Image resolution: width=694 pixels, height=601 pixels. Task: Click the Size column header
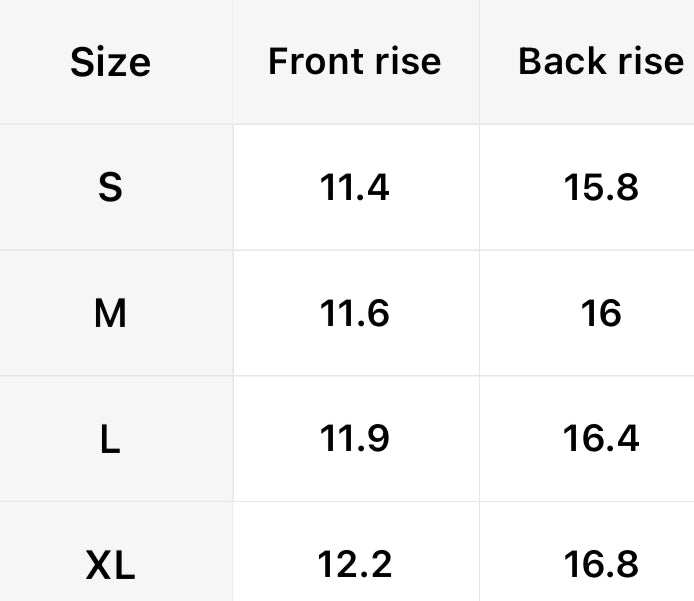click(110, 63)
